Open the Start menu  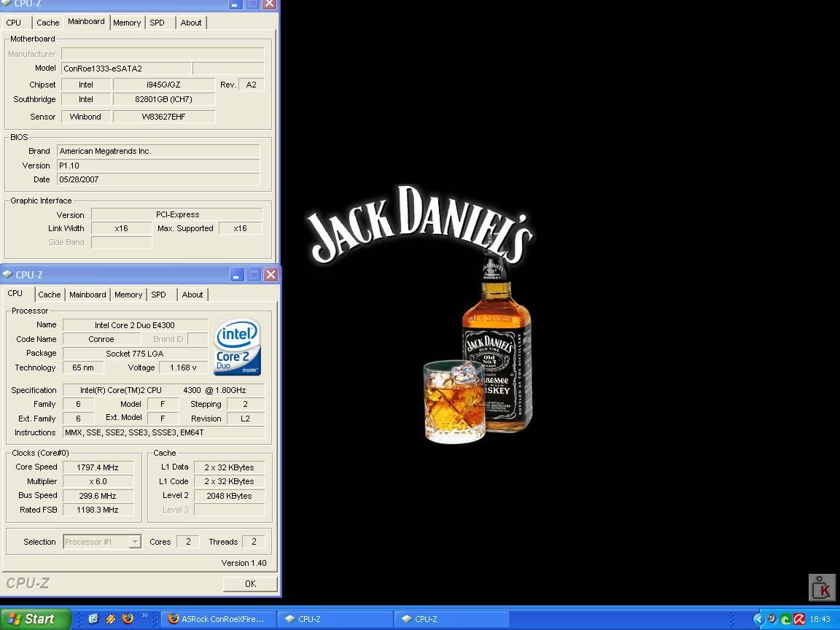[35, 619]
